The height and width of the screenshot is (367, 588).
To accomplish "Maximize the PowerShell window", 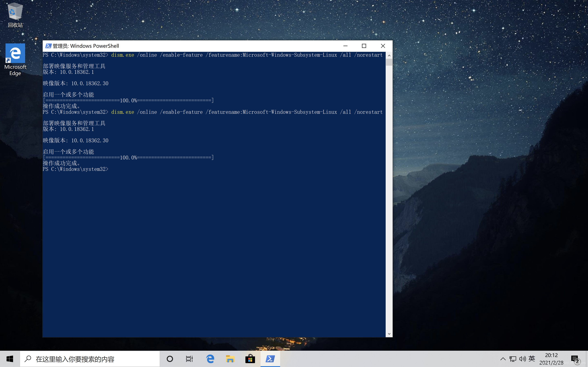I will point(364,46).
